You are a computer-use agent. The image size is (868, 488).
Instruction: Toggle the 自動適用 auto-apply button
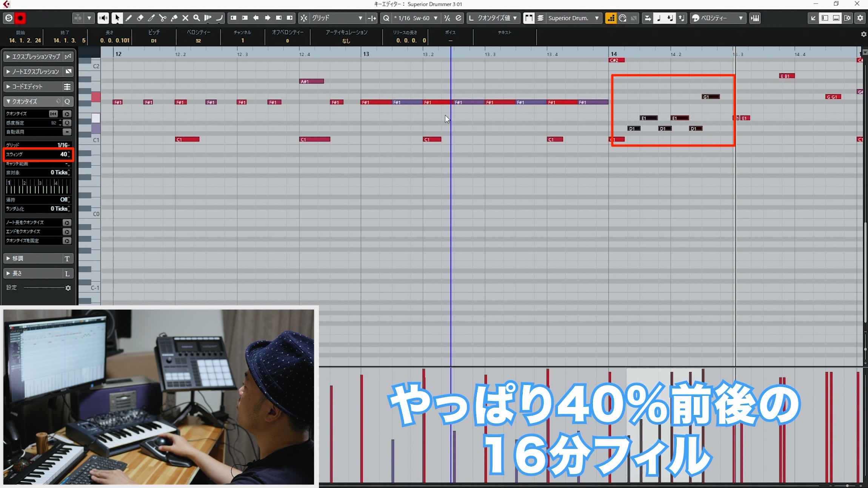click(67, 132)
